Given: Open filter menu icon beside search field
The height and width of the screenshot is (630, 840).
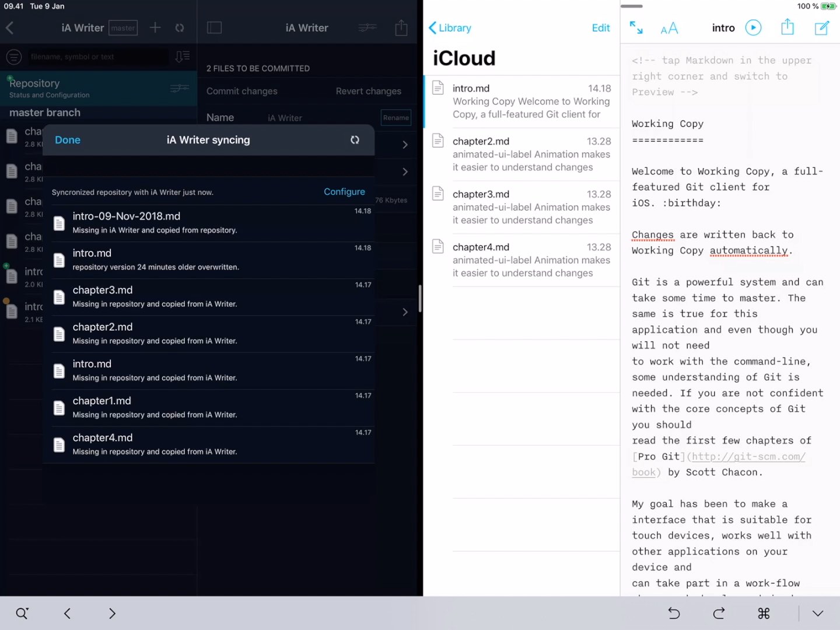Looking at the screenshot, I should (14, 57).
